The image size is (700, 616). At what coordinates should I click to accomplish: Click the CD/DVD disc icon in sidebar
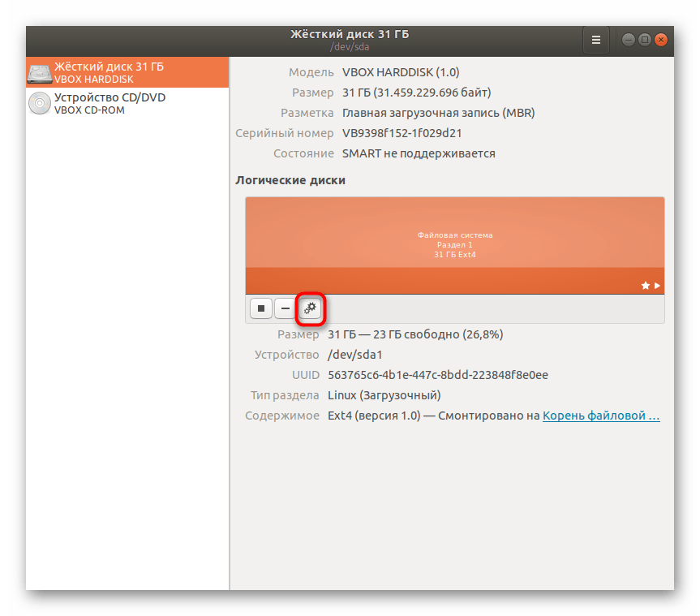39,104
